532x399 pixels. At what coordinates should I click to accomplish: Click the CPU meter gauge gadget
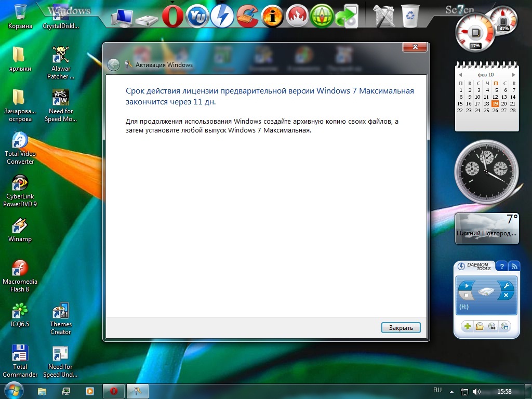(475, 33)
